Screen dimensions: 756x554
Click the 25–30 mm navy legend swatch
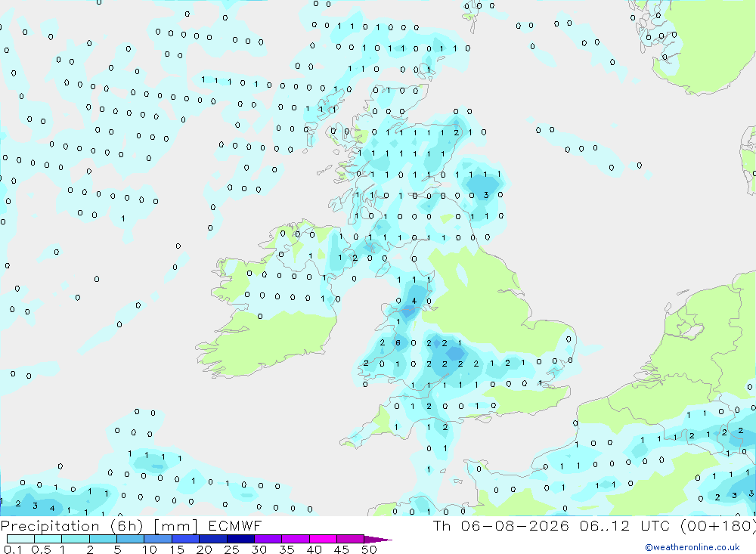pyautogui.click(x=240, y=539)
